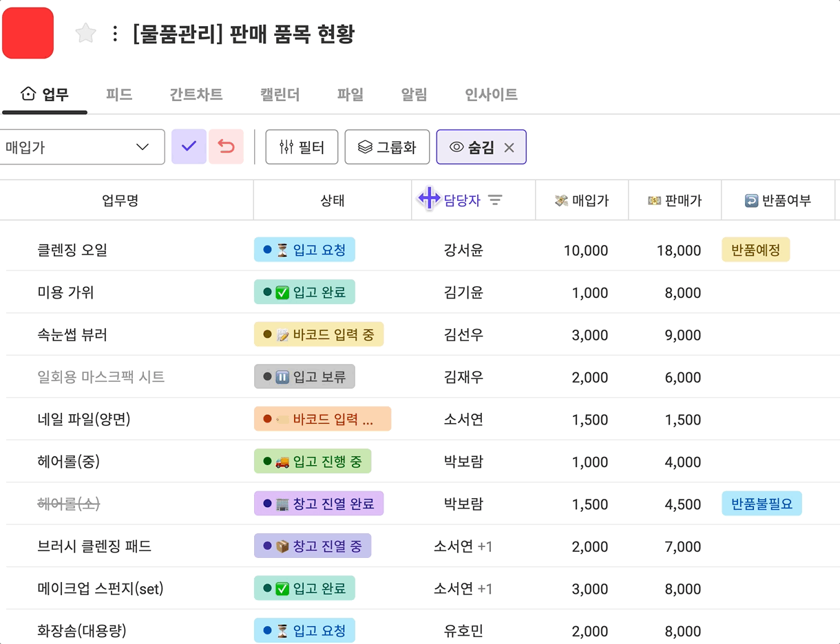Click the 반품예정 tag
The image size is (840, 644).
pos(755,250)
